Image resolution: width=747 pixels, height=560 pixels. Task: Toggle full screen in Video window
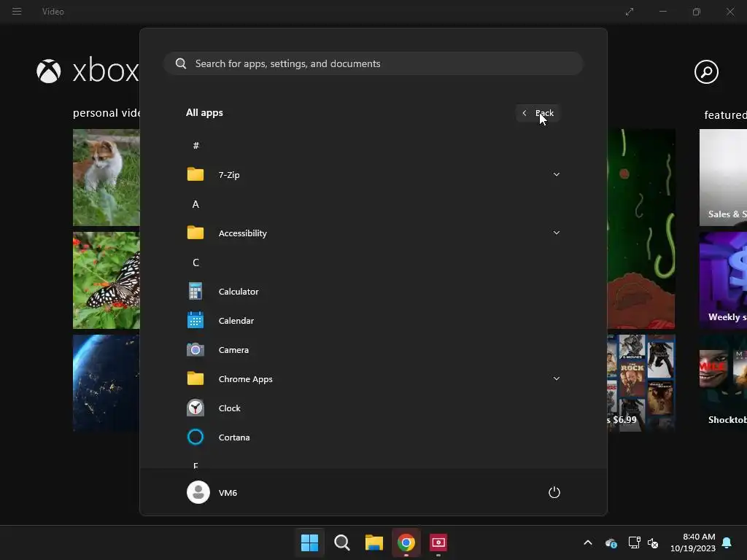(630, 12)
